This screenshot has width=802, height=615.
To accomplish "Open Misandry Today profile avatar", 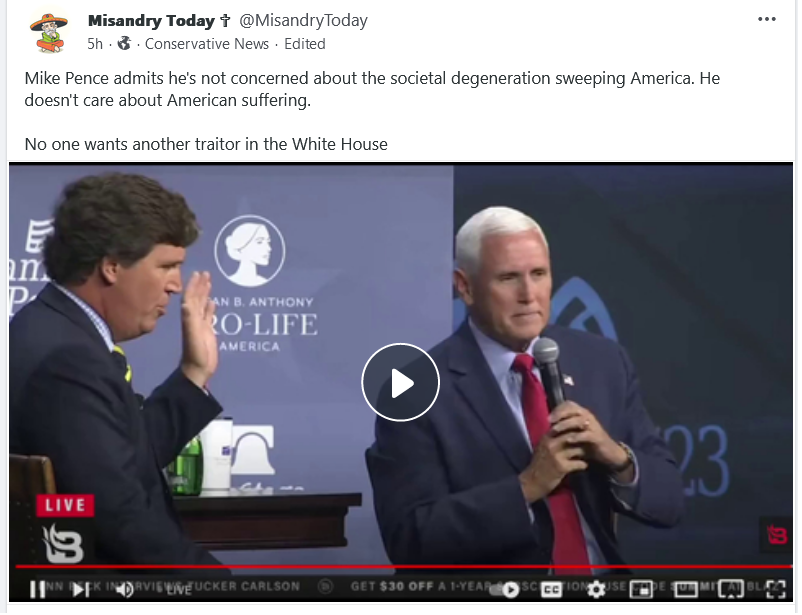I will click(49, 32).
